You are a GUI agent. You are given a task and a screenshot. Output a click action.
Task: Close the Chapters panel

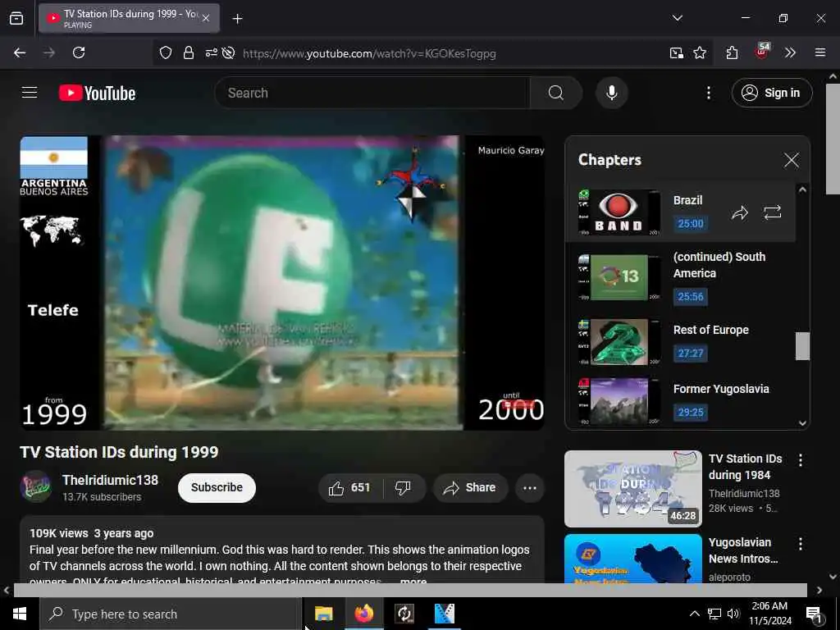coord(792,160)
